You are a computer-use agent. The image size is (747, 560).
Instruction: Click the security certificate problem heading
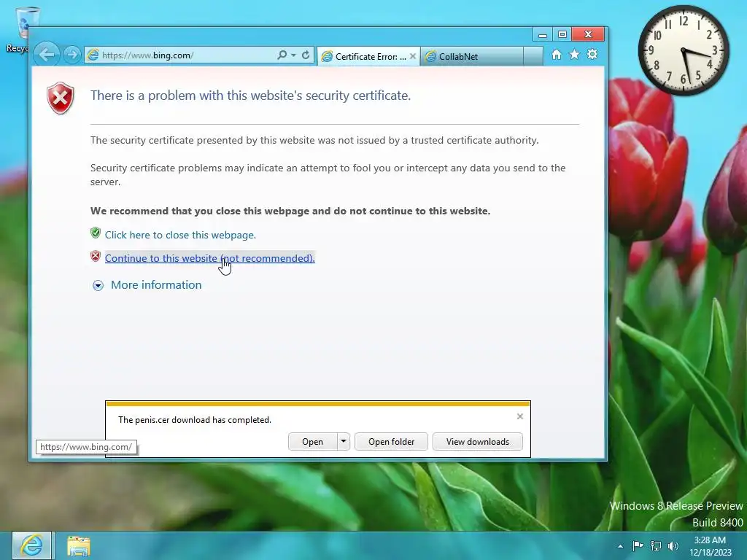[251, 96]
